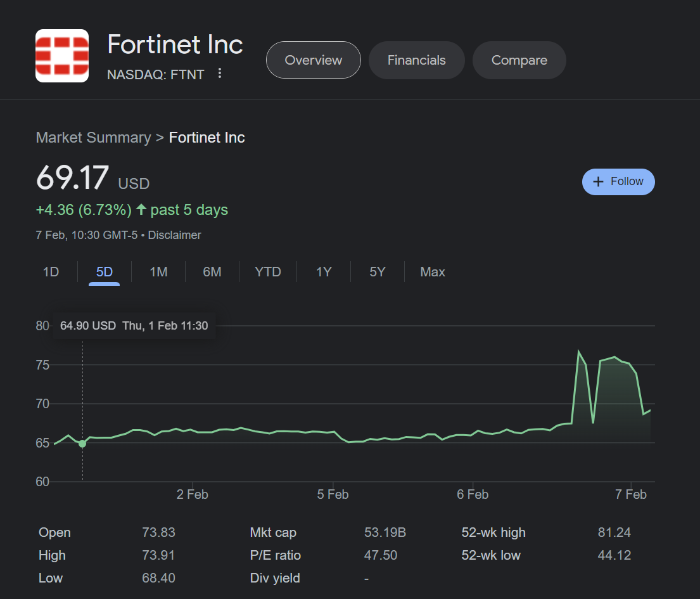This screenshot has height=599, width=700.
Task: Click the Market Summary breadcrumb link
Action: tap(93, 138)
